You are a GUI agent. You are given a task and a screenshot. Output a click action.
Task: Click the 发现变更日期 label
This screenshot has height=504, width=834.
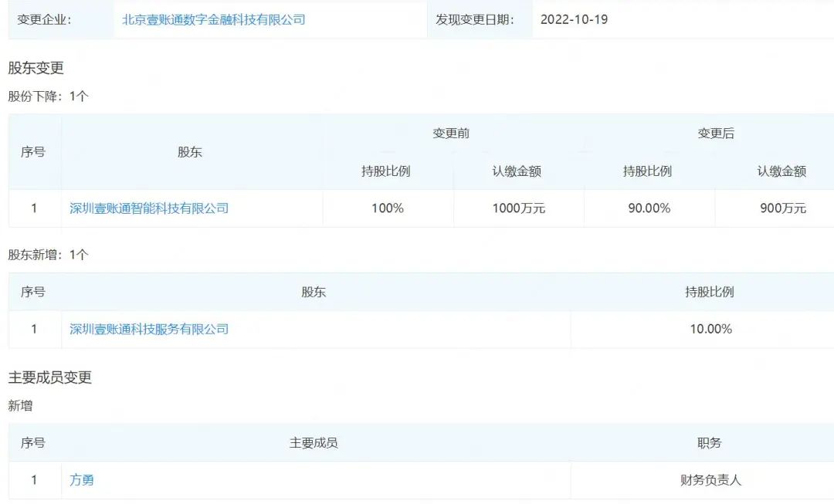click(x=475, y=19)
